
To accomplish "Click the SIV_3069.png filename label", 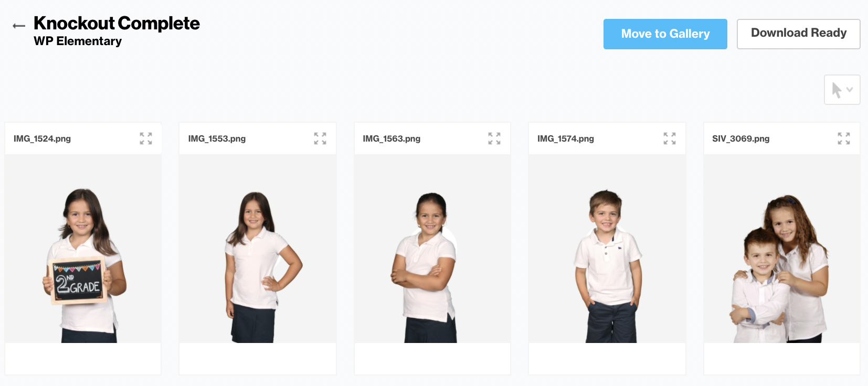I will (740, 138).
